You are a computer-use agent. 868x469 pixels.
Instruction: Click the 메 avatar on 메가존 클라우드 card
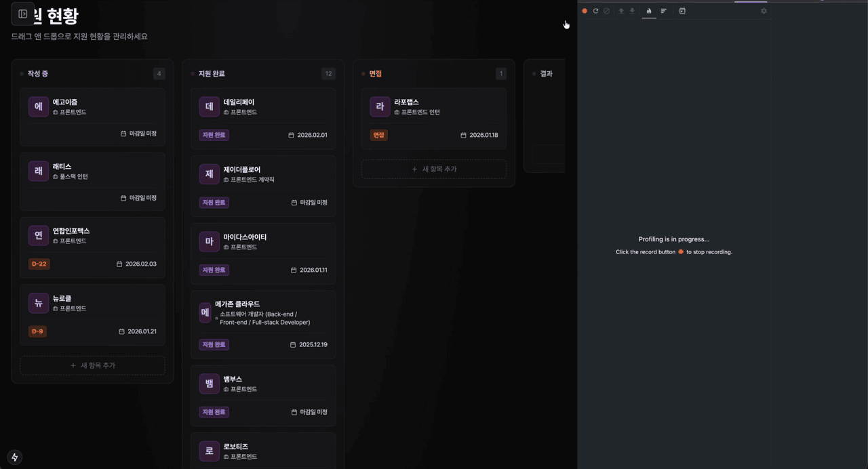(x=205, y=312)
